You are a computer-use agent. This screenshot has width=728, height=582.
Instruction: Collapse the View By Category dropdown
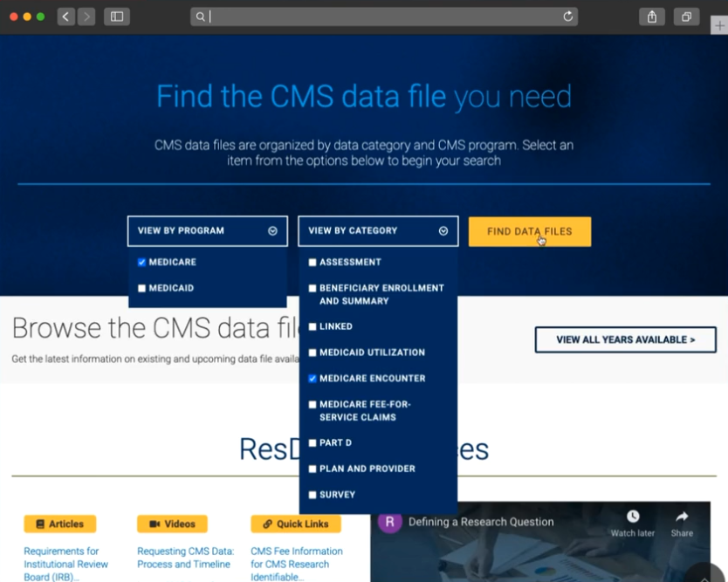443,230
